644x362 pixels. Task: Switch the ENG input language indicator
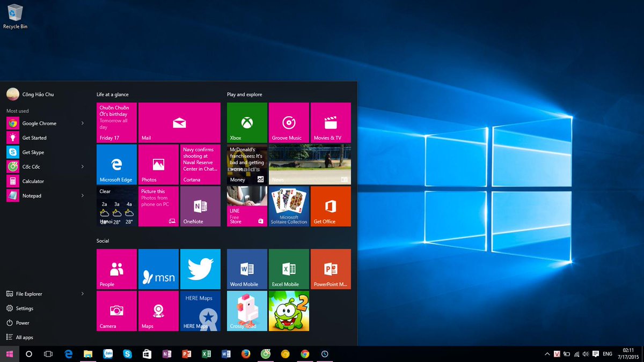pyautogui.click(x=608, y=354)
